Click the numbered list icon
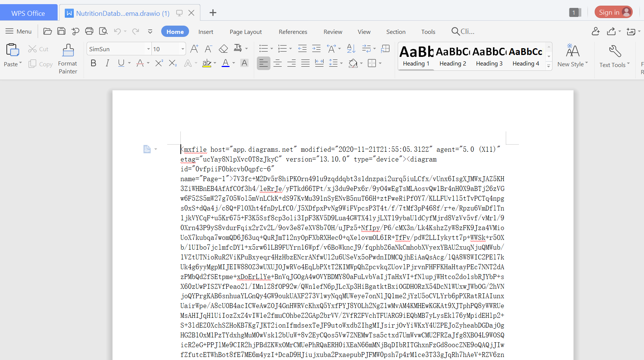This screenshot has width=644, height=360. [x=282, y=49]
